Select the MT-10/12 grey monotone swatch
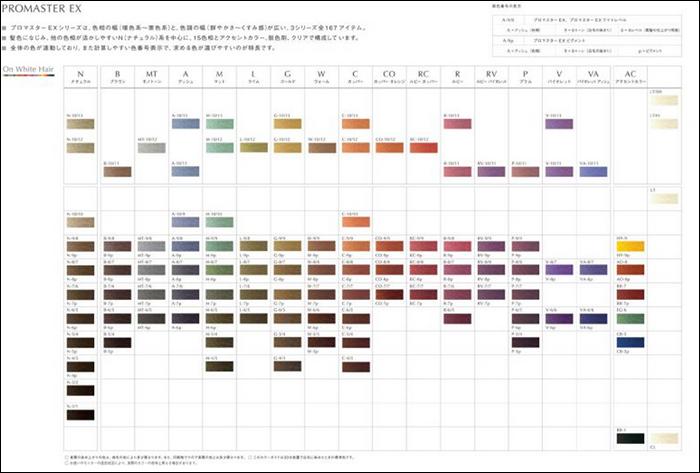Image resolution: width=700 pixels, height=473 pixels. tap(151, 148)
